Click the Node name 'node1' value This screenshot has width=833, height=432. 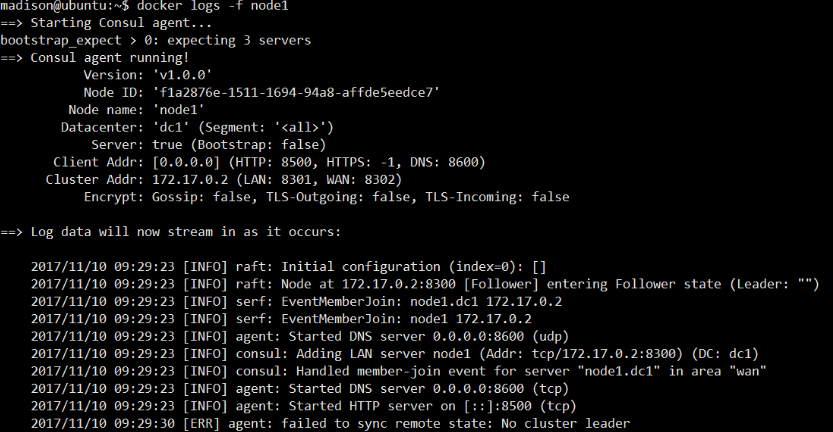(178, 110)
